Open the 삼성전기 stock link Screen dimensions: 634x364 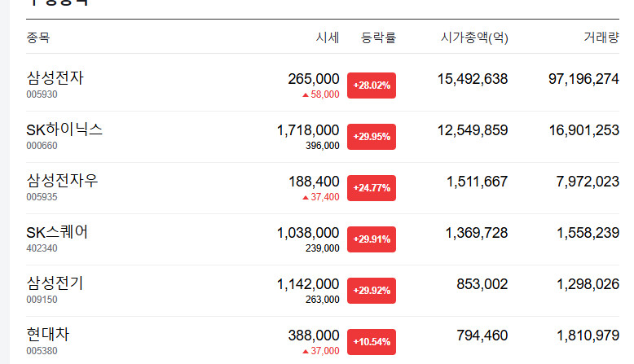tap(55, 283)
